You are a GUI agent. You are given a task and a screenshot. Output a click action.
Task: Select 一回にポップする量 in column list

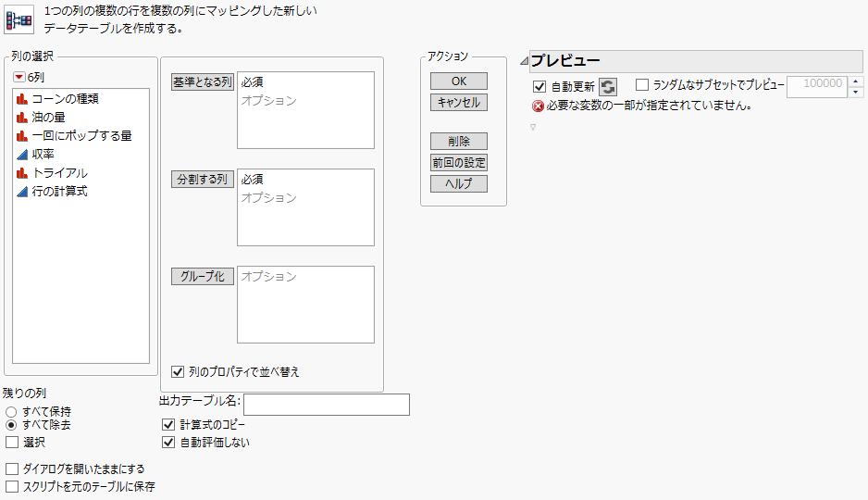coord(81,136)
